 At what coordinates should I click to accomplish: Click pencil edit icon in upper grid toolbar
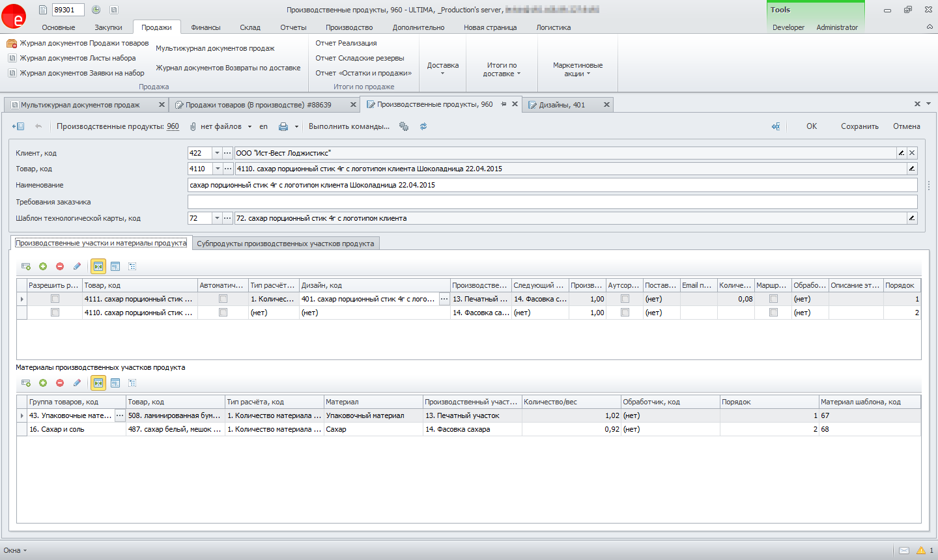[x=77, y=266]
